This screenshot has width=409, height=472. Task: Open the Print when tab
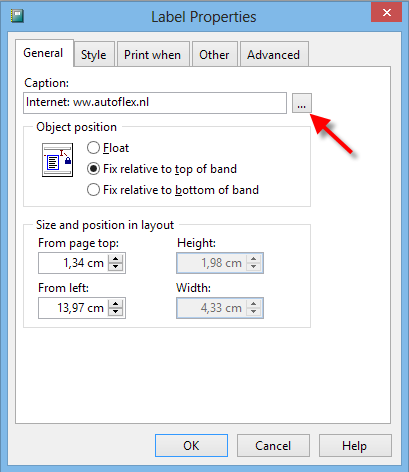(x=152, y=55)
